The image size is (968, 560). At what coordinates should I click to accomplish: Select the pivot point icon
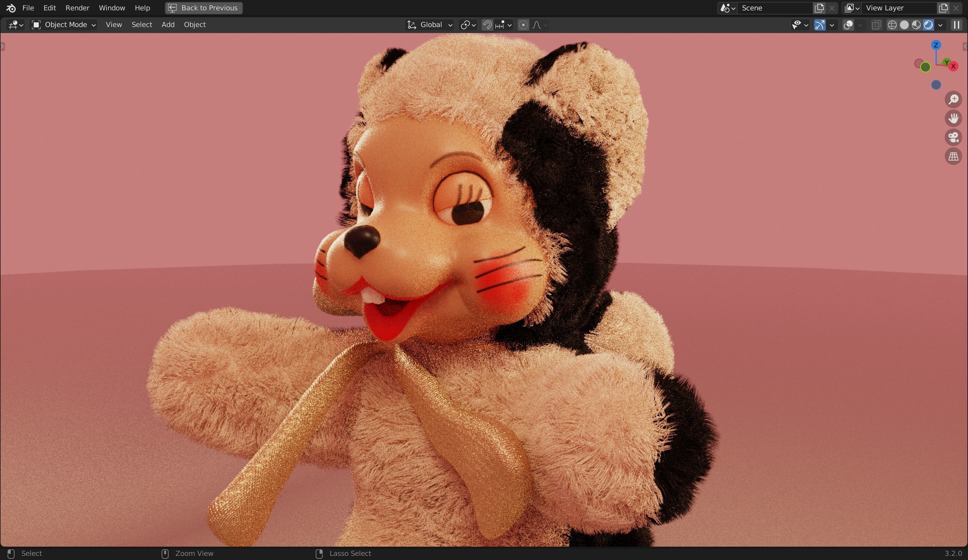[x=466, y=25]
